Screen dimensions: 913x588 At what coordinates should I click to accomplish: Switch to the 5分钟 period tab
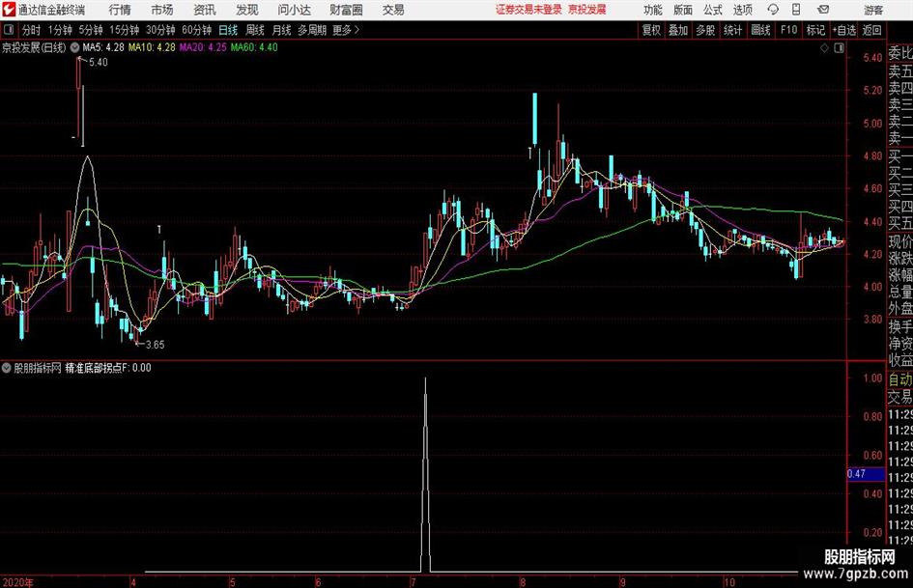pyautogui.click(x=91, y=30)
